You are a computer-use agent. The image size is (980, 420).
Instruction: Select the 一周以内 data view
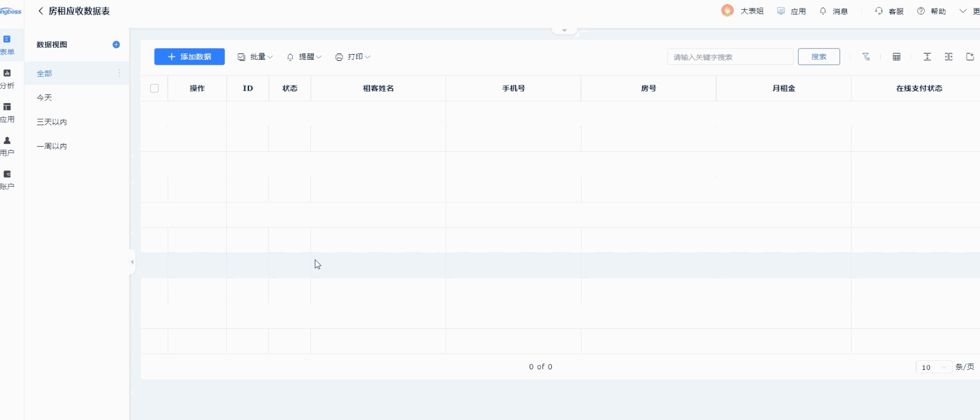[52, 146]
